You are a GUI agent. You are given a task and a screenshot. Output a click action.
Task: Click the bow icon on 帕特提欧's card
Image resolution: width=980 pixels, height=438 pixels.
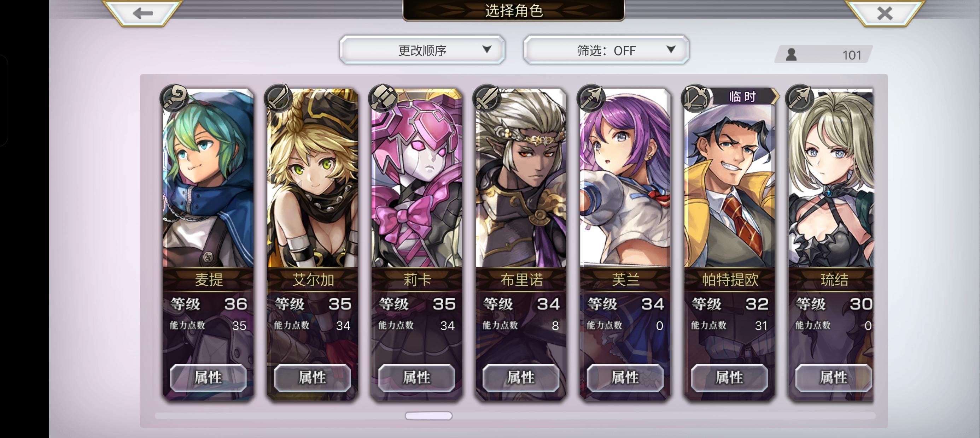tap(695, 98)
